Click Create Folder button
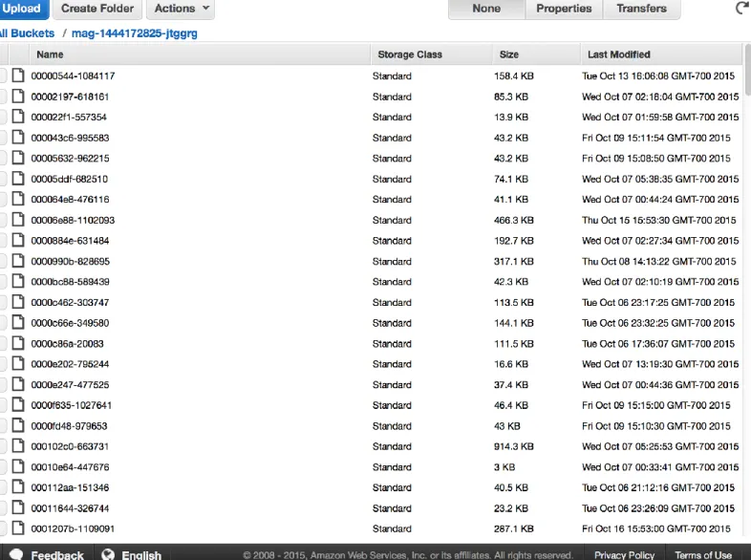751x560 pixels. [97, 9]
